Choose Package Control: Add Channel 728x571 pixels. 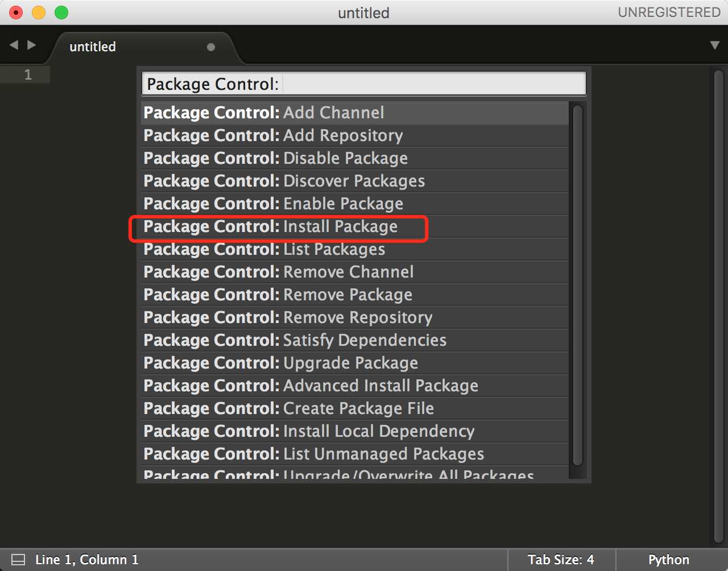[355, 113]
